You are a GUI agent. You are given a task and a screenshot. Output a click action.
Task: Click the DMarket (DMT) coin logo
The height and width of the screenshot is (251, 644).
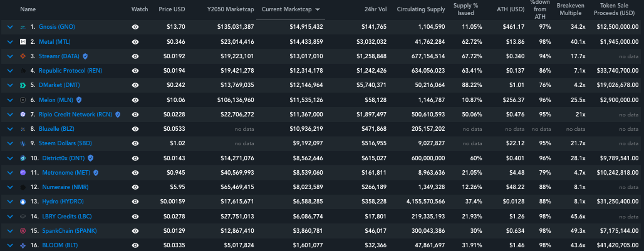pyautogui.click(x=23, y=85)
